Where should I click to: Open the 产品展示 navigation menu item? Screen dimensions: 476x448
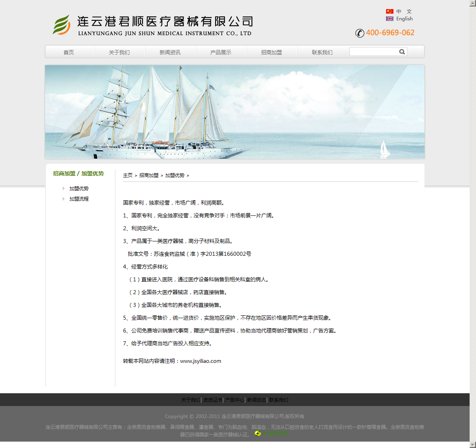221,52
